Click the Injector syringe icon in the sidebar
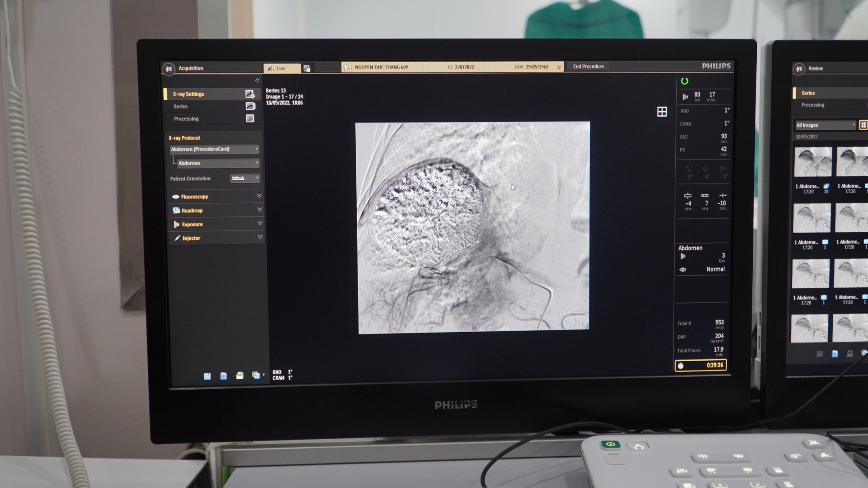 coord(177,238)
